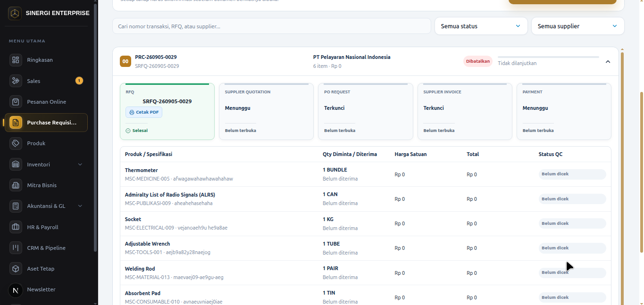Click the Tidak dilanjutkan progress bar
The image size is (644, 305).
tap(548, 57)
